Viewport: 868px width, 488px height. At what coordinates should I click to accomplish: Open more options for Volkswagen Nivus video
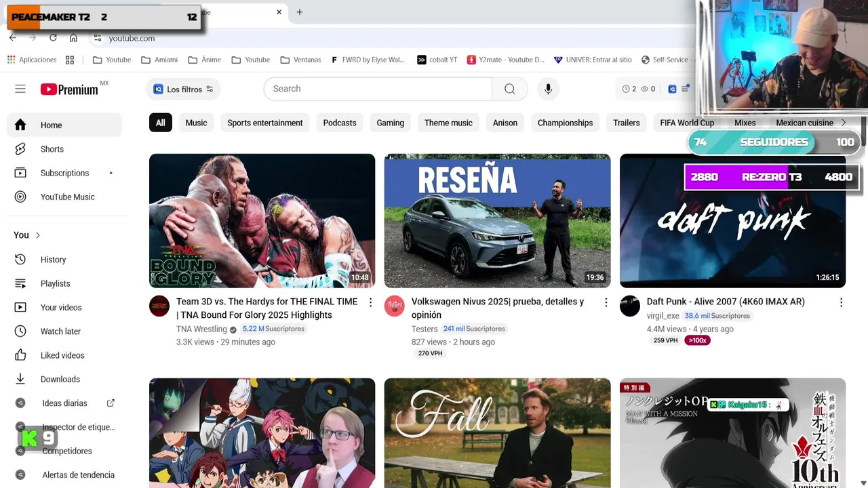pyautogui.click(x=606, y=303)
